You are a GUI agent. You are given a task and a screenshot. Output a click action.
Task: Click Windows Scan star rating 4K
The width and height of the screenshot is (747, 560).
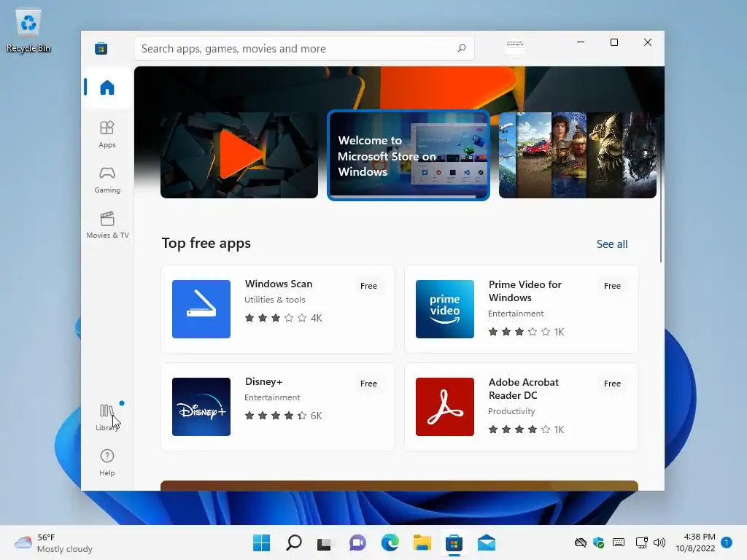pyautogui.click(x=284, y=318)
